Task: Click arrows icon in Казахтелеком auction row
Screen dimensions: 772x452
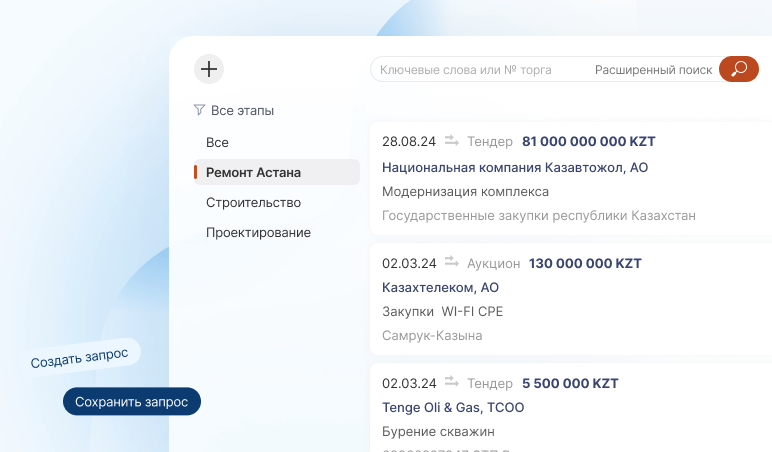Action: tap(452, 263)
